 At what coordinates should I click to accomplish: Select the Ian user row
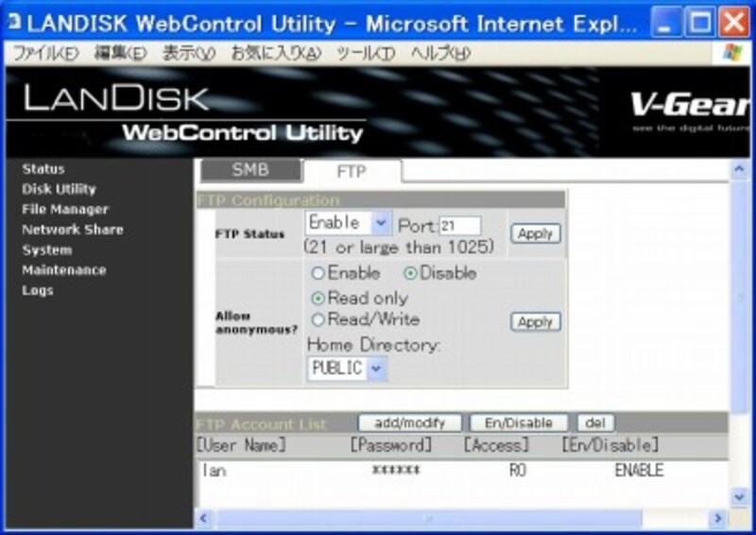462,471
